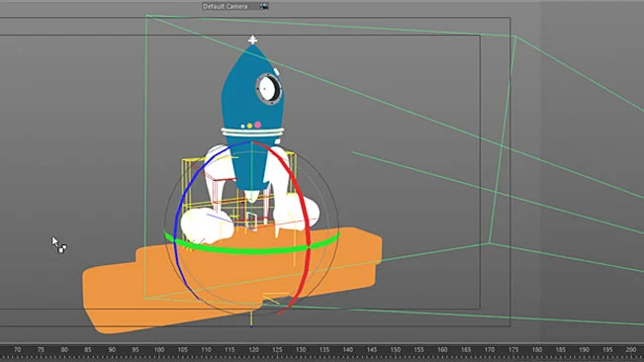This screenshot has height=362, width=644.
Task: Jump to frame 85 on the timeline ruler
Action: (x=88, y=350)
